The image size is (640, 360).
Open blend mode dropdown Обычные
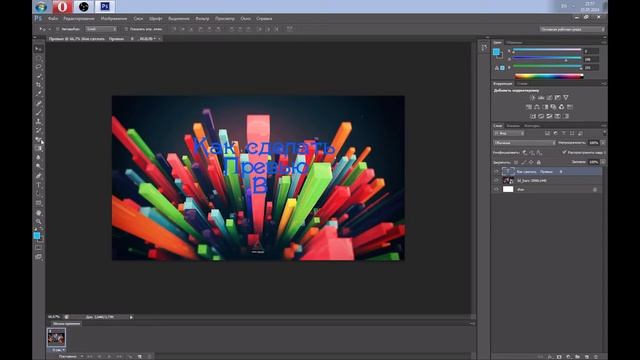(x=524, y=143)
